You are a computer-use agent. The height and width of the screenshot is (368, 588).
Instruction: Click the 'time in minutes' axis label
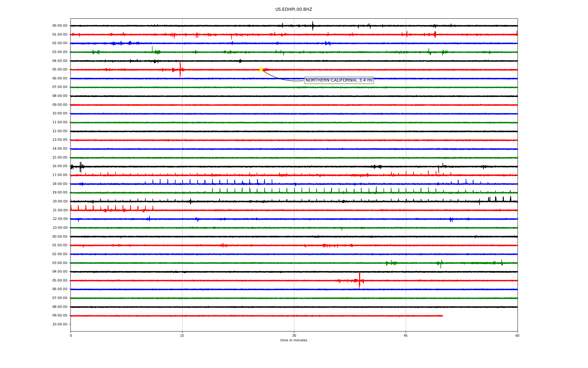(294, 340)
